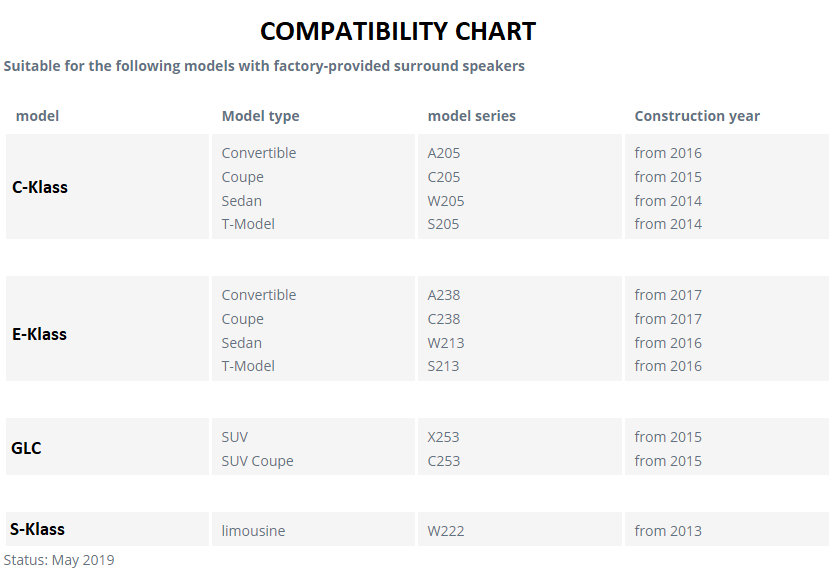Click the 'Construction year' column header
835x569 pixels.
pyautogui.click(x=697, y=116)
